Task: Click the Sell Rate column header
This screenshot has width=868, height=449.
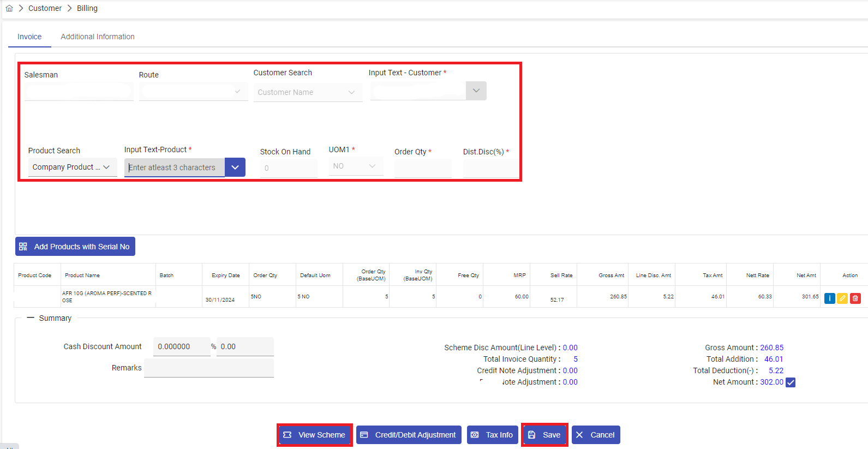Action: 561,276
